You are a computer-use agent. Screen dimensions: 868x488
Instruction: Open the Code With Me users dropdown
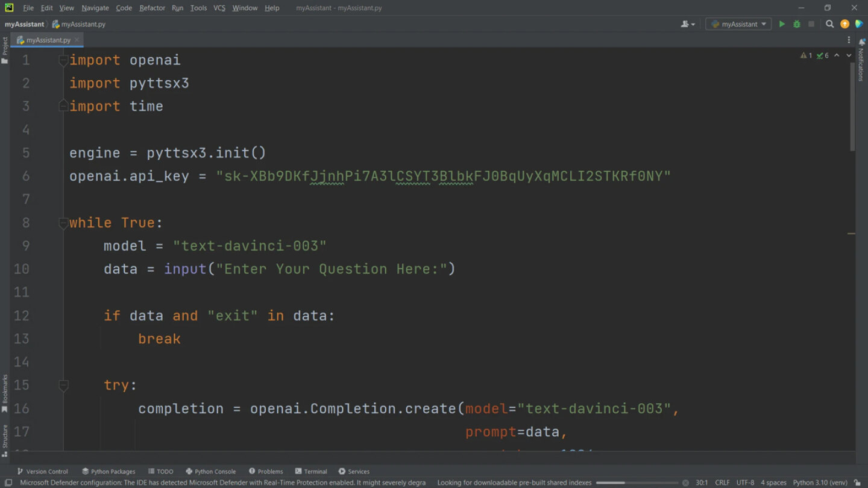[x=688, y=24]
